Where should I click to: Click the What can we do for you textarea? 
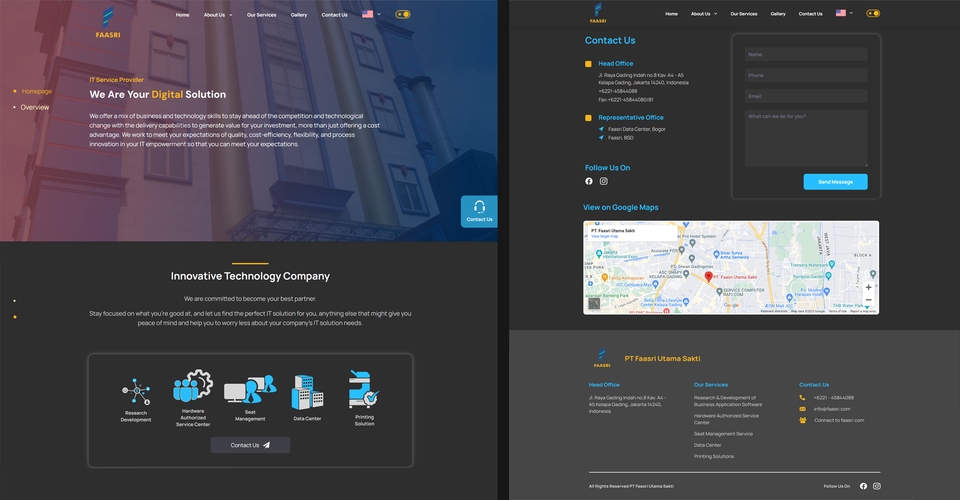pos(806,138)
